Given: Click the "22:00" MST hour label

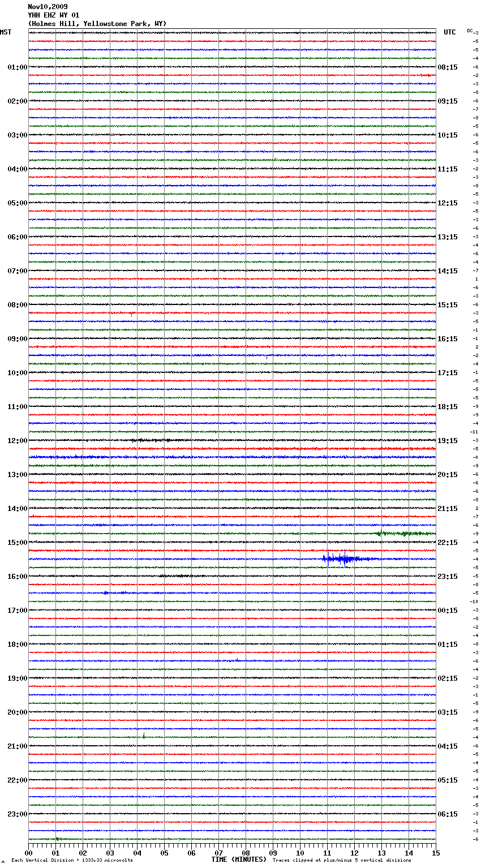Looking at the screenshot, I should [18, 780].
